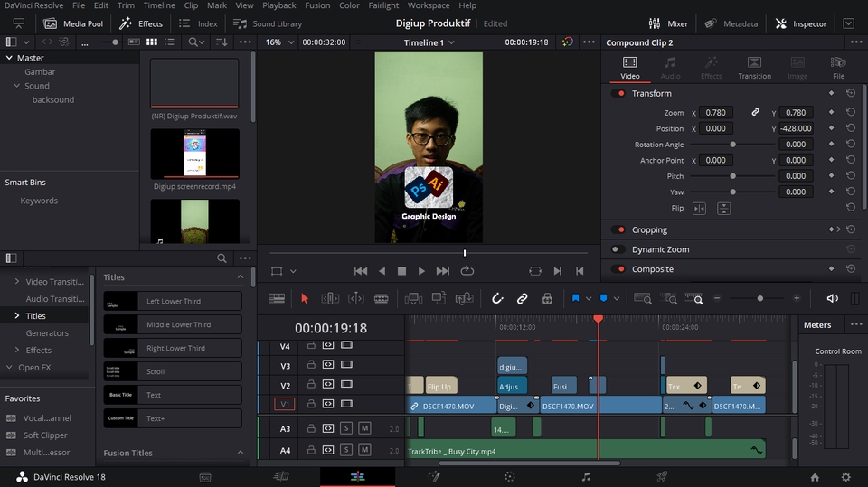Image resolution: width=868 pixels, height=487 pixels.
Task: Toggle timeline Snapping magnet icon
Action: click(497, 298)
